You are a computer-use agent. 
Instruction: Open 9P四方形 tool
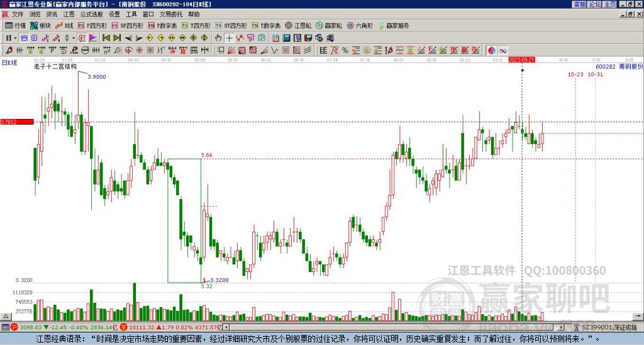(x=128, y=25)
